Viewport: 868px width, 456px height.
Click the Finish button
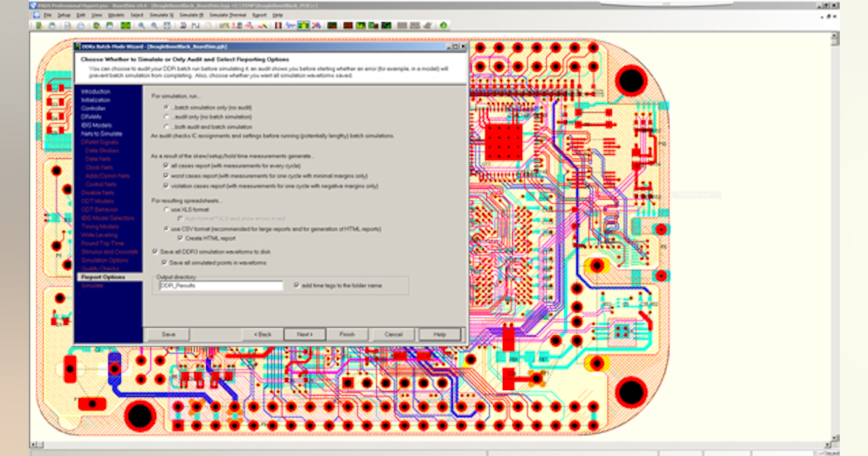346,334
